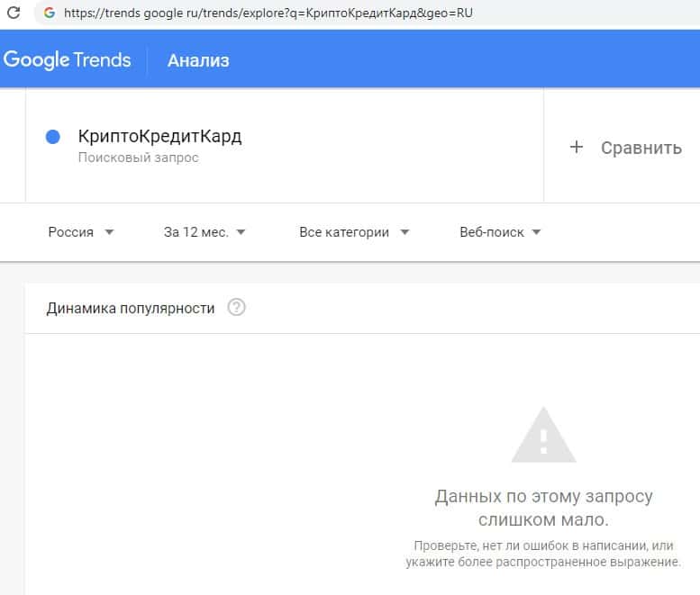The height and width of the screenshot is (595, 700).
Task: Edit the КриптоКредитКард search term
Action: point(160,137)
